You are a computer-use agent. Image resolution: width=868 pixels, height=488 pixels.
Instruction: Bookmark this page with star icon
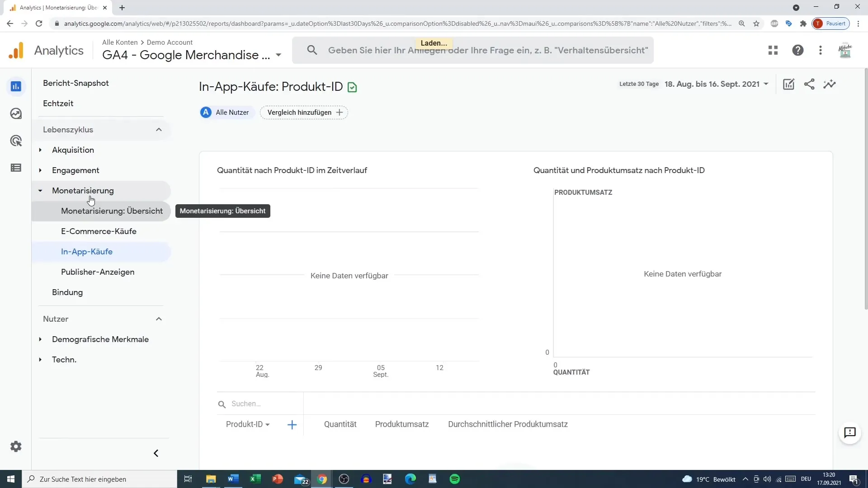pos(756,23)
